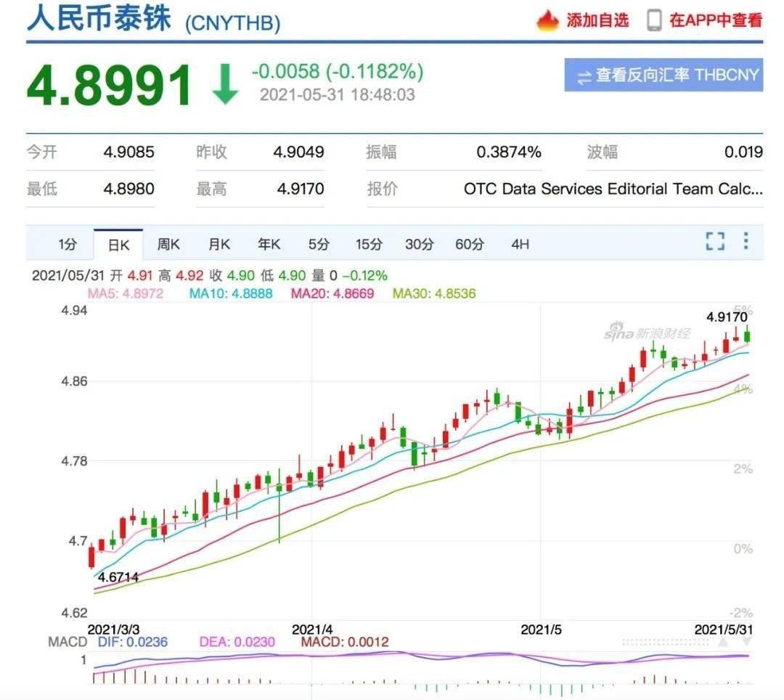Switch to the 周K weekly chart tab
Screen dimensions: 784x700
point(168,245)
